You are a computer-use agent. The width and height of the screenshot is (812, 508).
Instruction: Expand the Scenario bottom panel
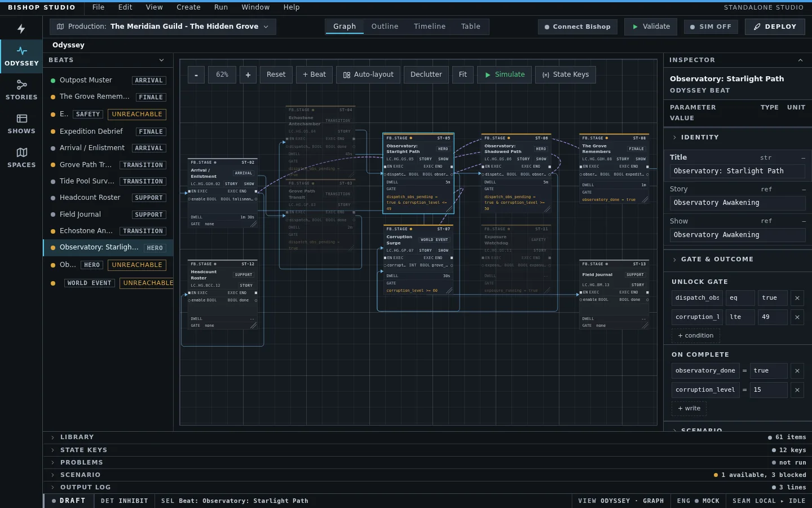(427, 475)
